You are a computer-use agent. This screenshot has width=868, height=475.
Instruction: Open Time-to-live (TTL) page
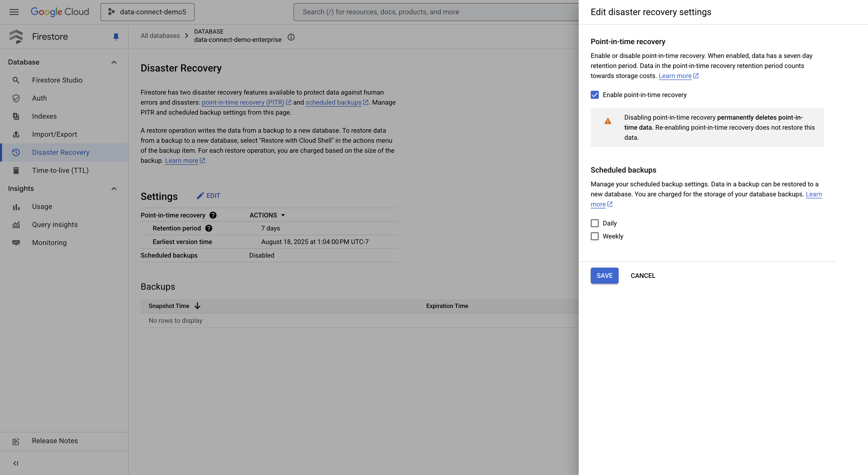point(60,170)
